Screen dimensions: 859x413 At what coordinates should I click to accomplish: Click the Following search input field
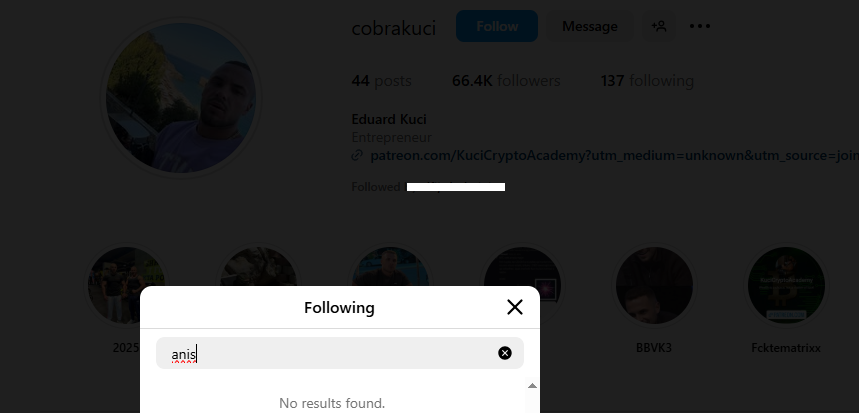pyautogui.click(x=330, y=353)
